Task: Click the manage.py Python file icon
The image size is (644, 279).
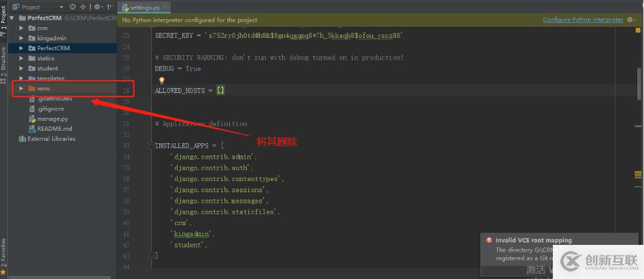Action: click(32, 119)
